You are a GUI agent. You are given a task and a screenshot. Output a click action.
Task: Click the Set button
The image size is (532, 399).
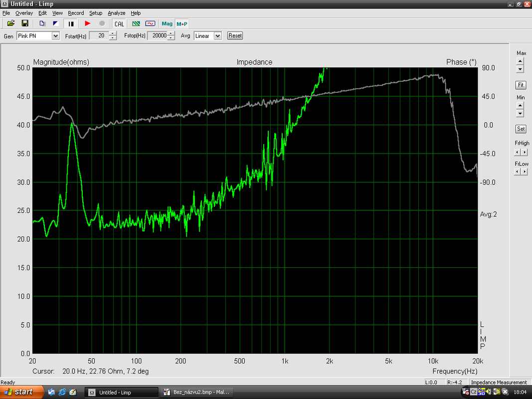click(x=521, y=129)
